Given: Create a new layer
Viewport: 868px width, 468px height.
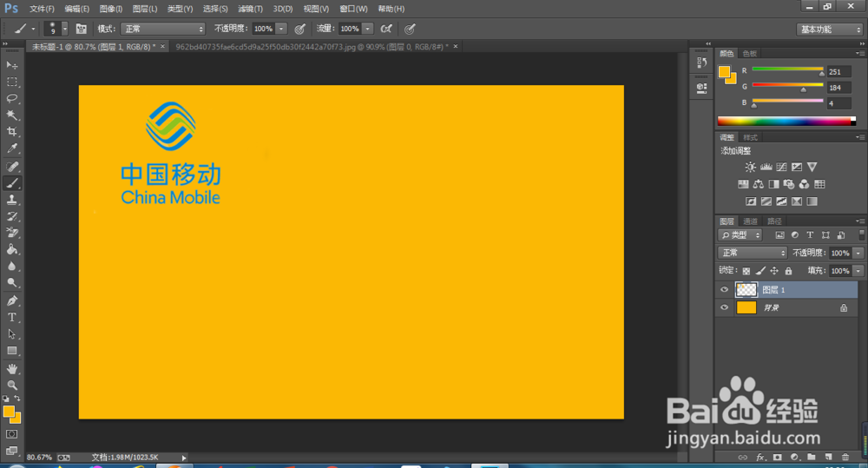Looking at the screenshot, I should (828, 457).
